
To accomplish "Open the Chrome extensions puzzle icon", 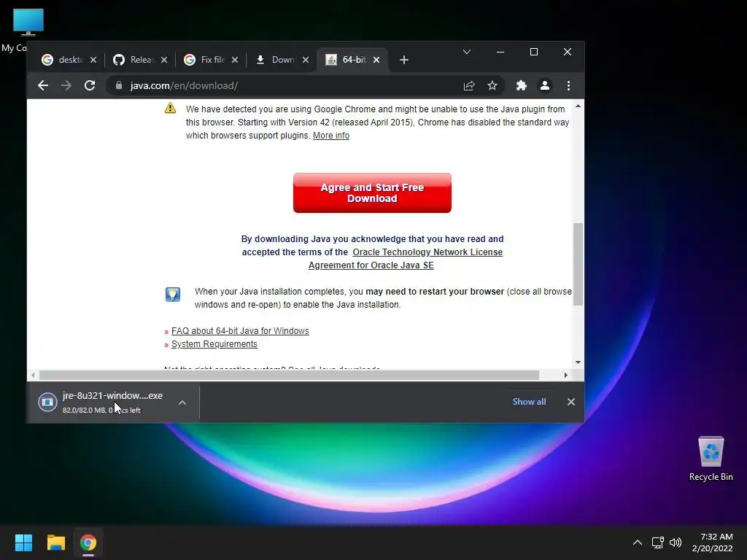I will pyautogui.click(x=521, y=86).
